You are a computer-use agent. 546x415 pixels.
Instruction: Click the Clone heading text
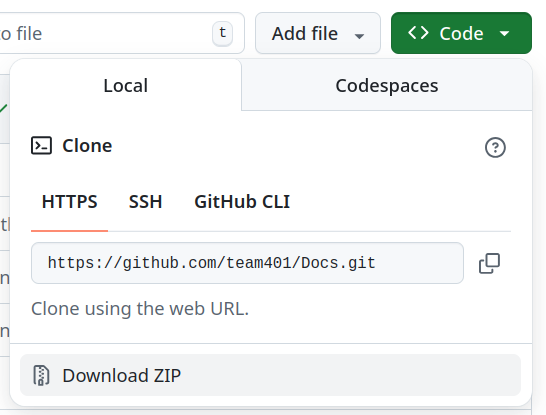[x=87, y=146]
